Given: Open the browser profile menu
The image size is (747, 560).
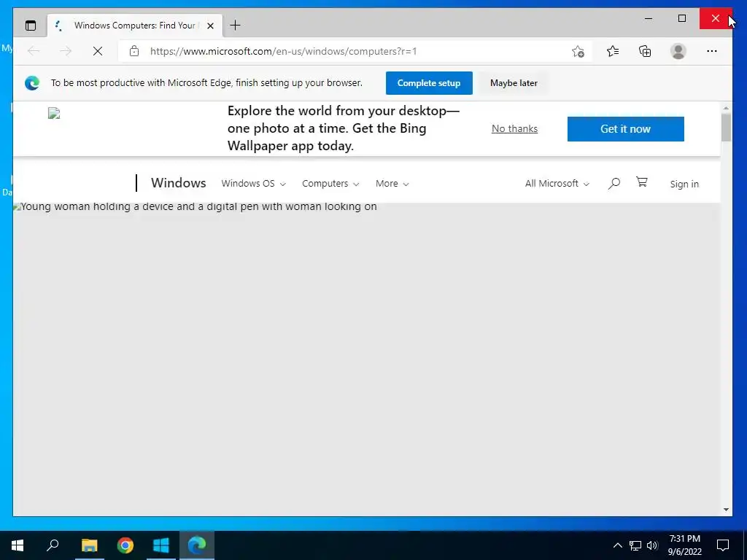Looking at the screenshot, I should [x=678, y=51].
